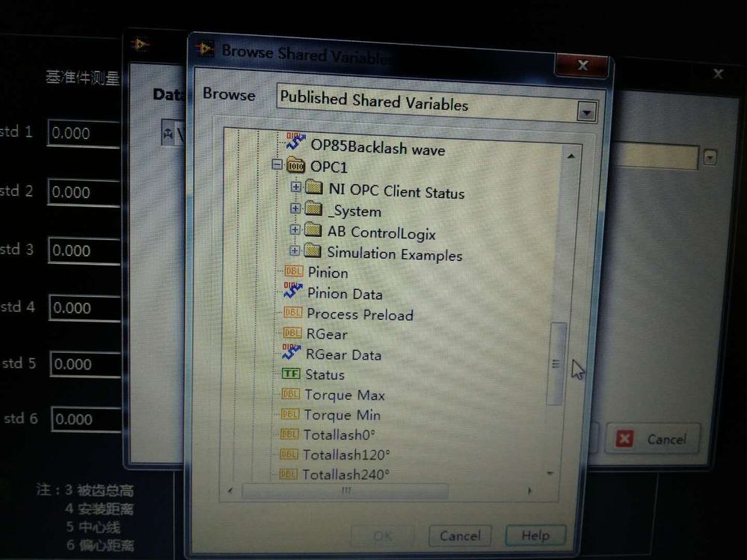Viewport: 747px width, 560px height.
Task: Click horizontal scrollbar right arrow
Action: click(529, 490)
